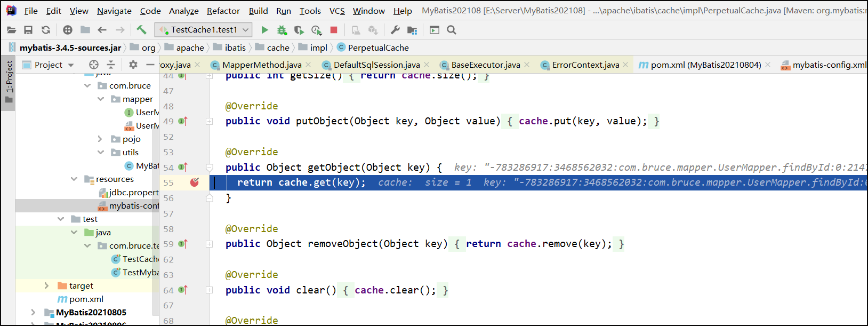Screen dimensions: 868x326
Task: Close the DefaultSqlSession.java tab
Action: [x=427, y=65]
